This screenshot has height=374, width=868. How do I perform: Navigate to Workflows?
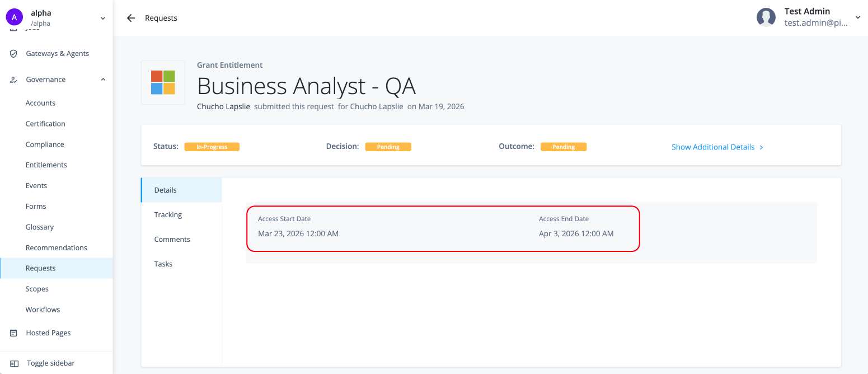43,310
